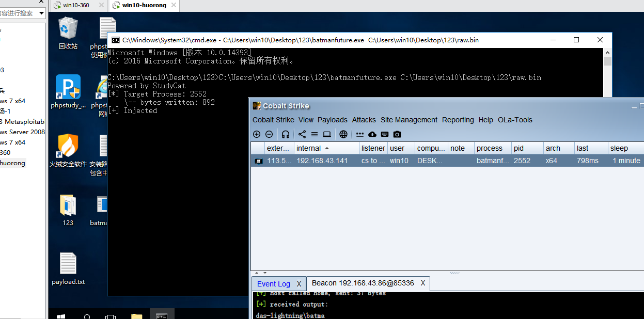Select the 火绒安全软件 desktop shortcut

click(x=68, y=151)
